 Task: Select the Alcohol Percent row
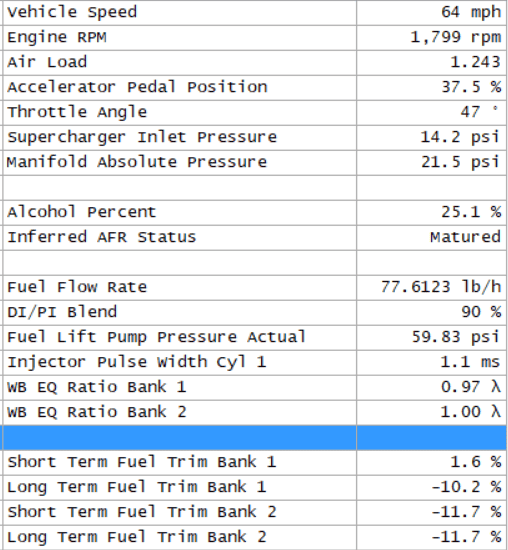(x=254, y=213)
